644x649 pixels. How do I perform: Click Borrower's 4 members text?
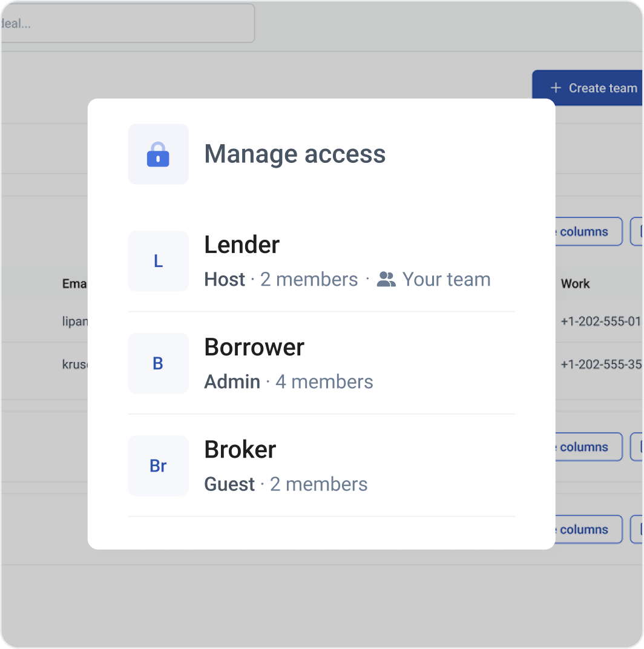point(324,381)
